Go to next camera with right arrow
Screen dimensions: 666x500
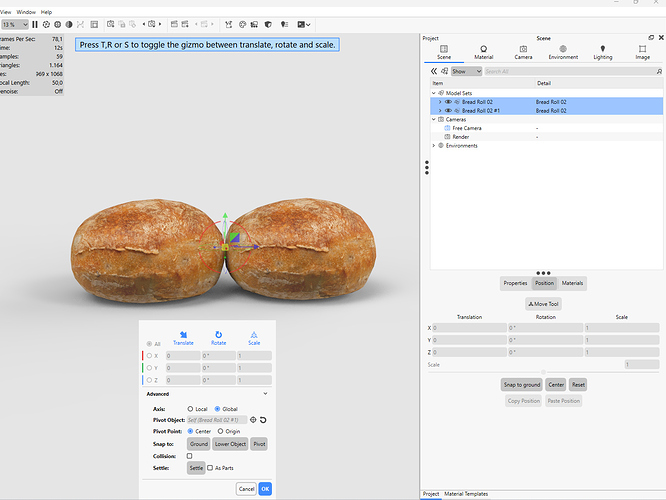coord(160,24)
